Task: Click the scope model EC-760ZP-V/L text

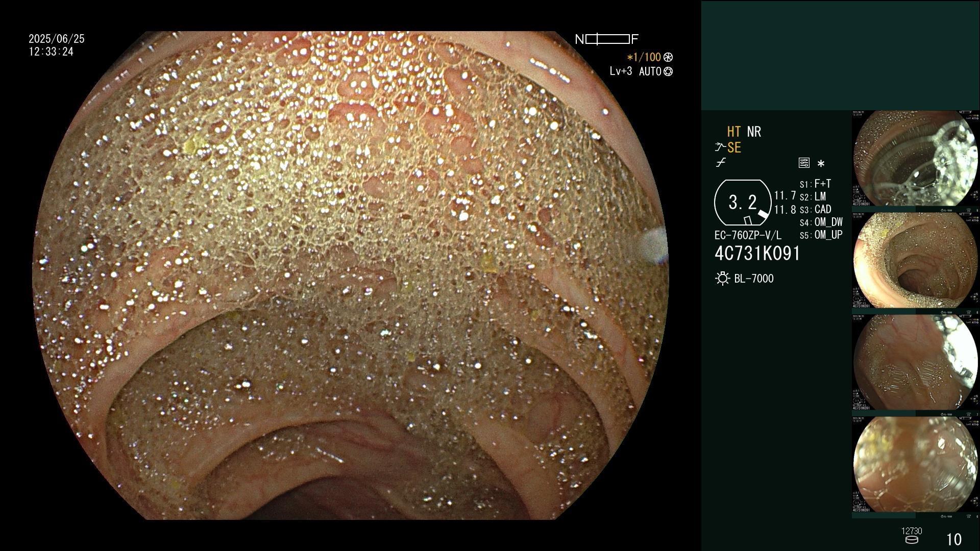Action: coord(748,235)
